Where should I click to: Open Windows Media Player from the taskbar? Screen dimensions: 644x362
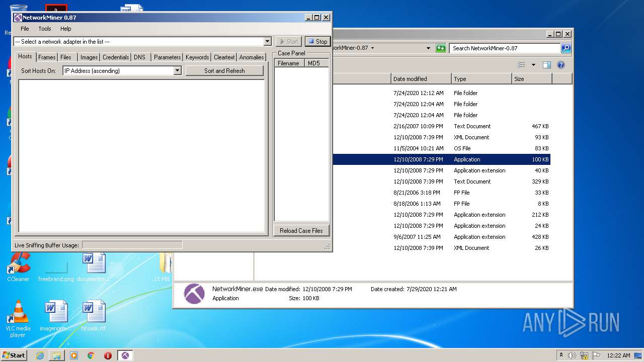[74, 355]
